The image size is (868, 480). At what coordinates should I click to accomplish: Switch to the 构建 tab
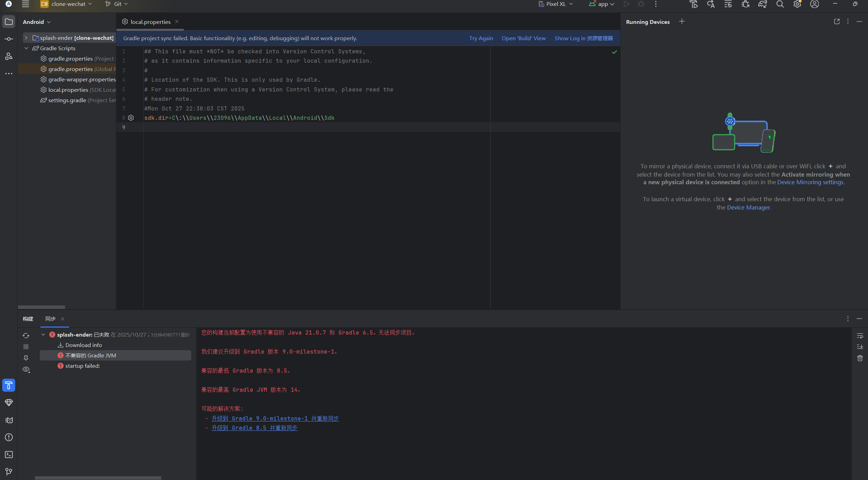[28, 319]
